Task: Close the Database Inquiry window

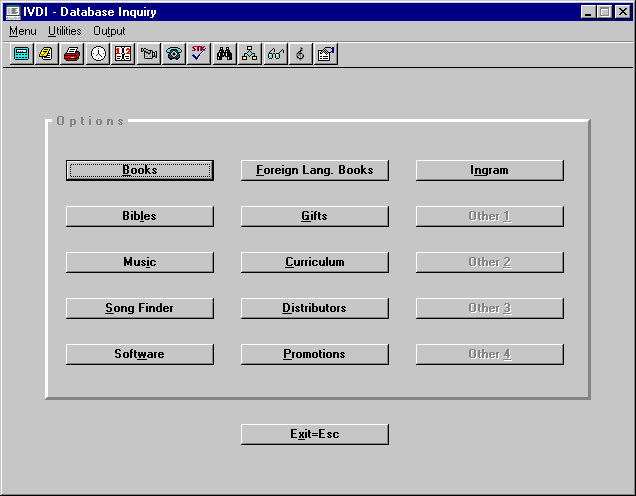Action: coord(623,12)
